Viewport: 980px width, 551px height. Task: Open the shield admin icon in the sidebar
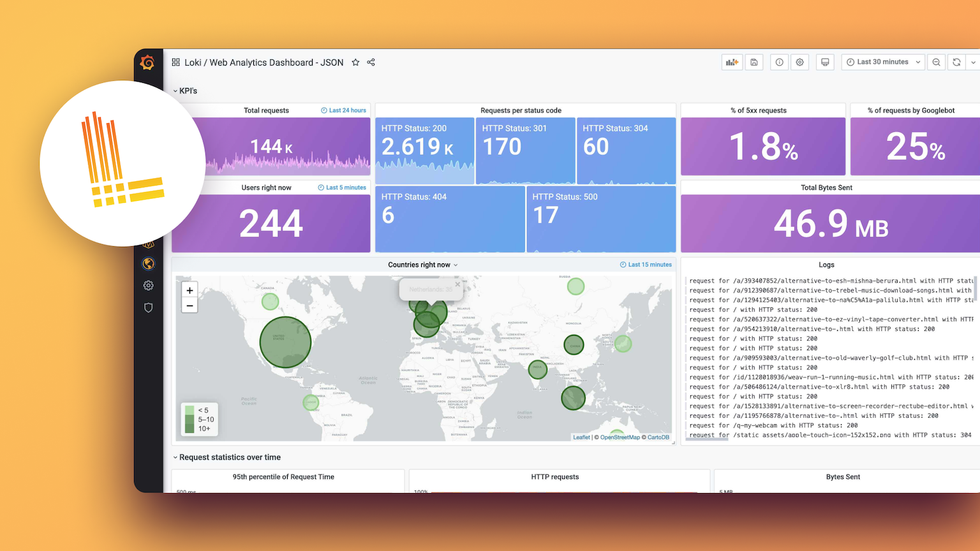pos(148,307)
